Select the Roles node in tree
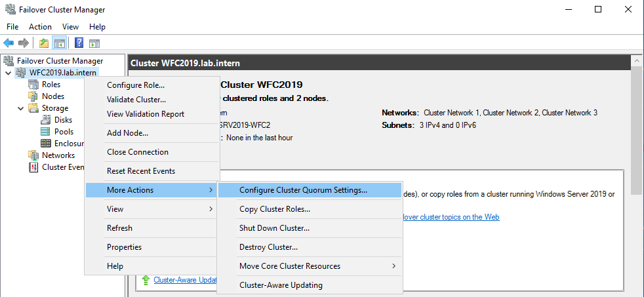644x297 pixels. (x=50, y=85)
